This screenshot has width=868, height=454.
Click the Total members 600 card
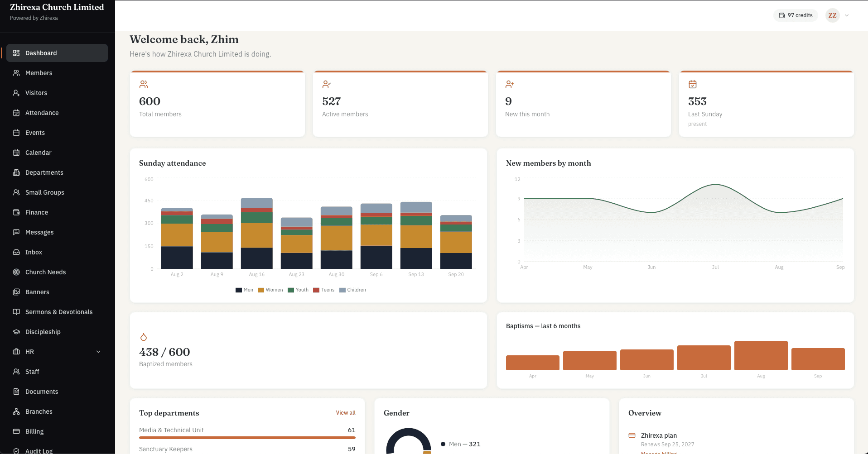click(217, 104)
